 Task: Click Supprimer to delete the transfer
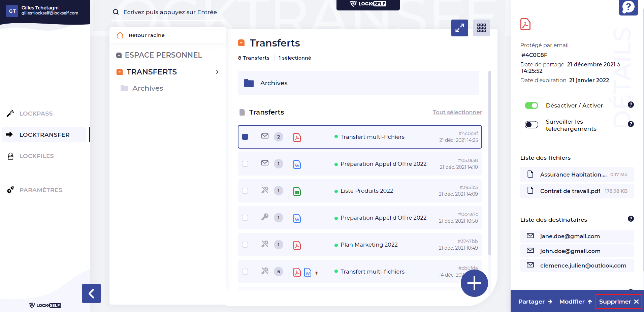click(x=618, y=302)
